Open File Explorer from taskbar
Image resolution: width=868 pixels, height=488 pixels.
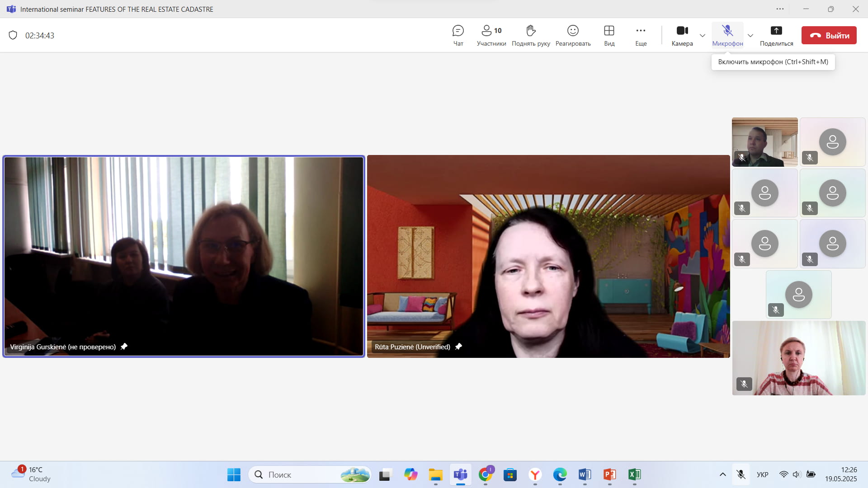pos(435,474)
